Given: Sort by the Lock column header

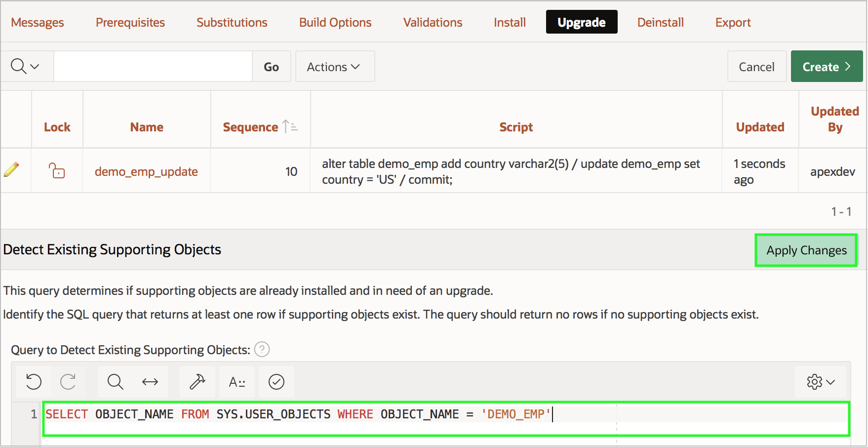Looking at the screenshot, I should pyautogui.click(x=57, y=127).
